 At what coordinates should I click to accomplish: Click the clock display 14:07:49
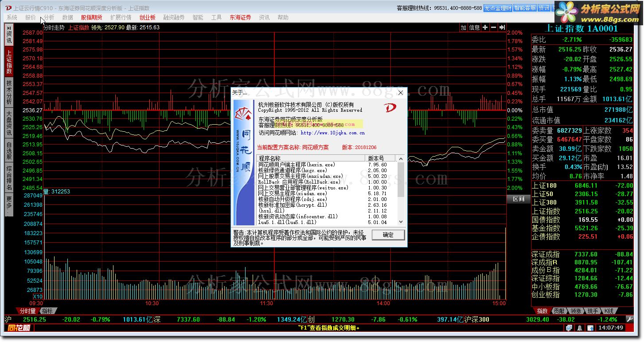(x=611, y=328)
